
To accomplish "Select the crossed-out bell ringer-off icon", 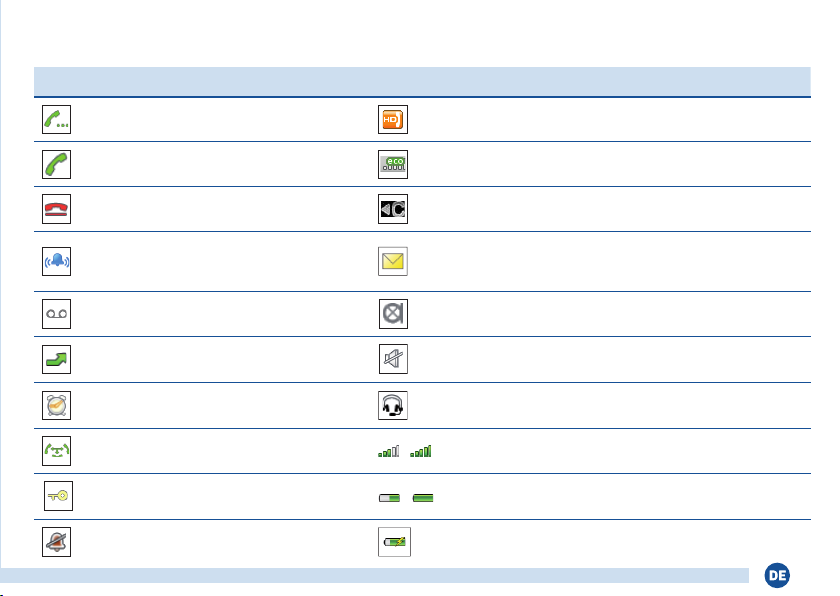I will click(56, 542).
